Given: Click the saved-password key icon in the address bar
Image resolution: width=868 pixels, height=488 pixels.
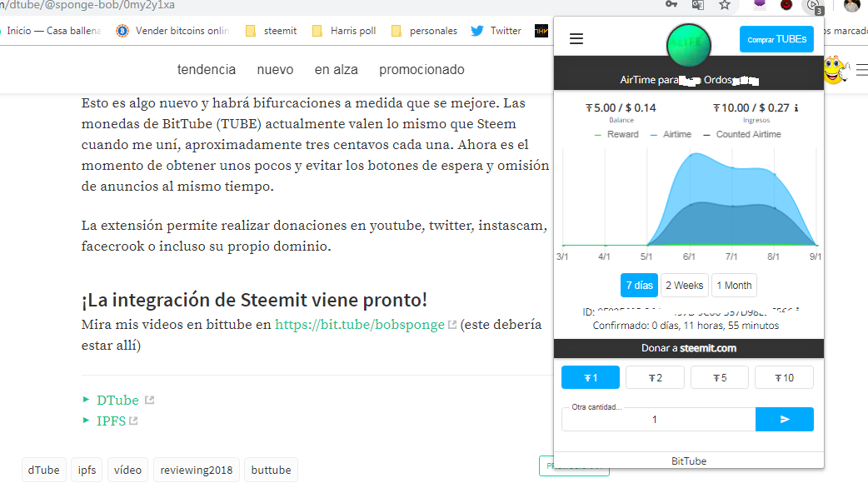Looking at the screenshot, I should (x=671, y=4).
